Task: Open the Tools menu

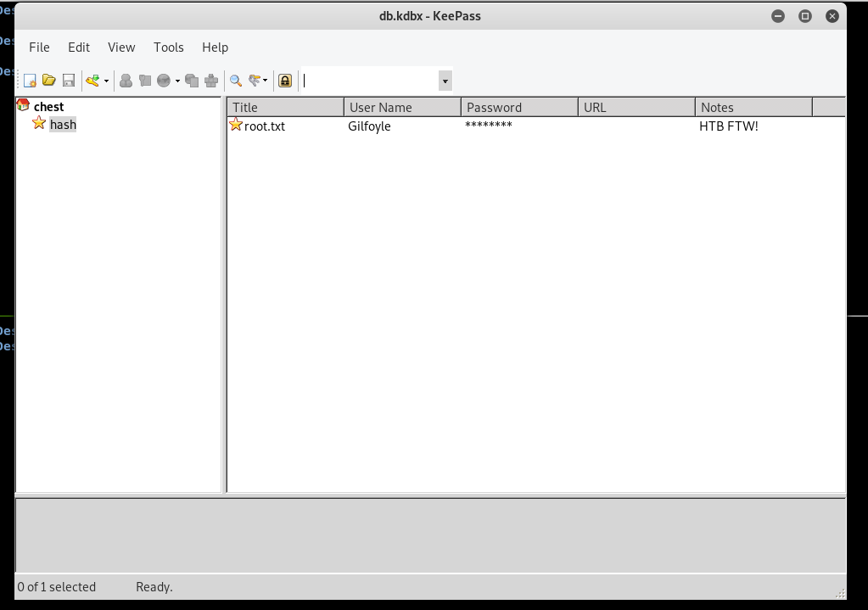Action: click(168, 48)
